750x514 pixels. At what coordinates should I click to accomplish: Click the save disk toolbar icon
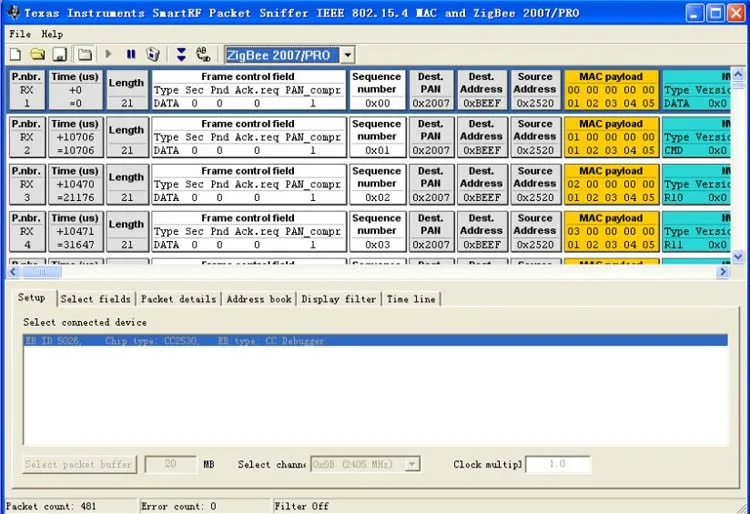[60, 54]
